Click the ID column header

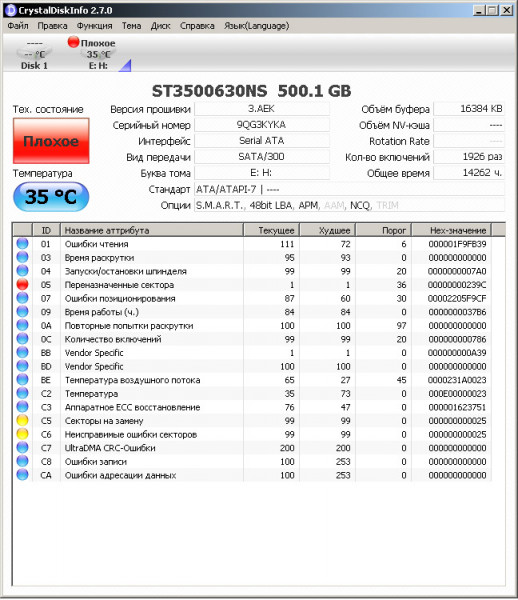46,230
